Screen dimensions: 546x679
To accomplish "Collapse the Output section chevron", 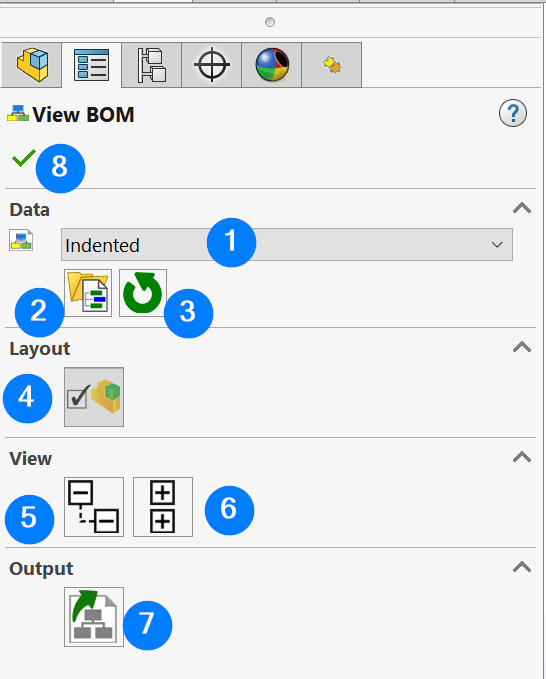I will click(x=522, y=567).
